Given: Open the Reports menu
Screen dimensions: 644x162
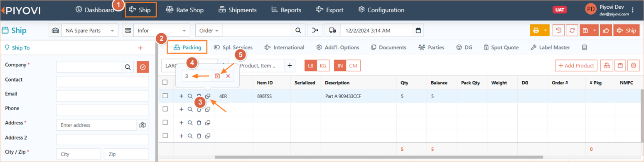Looking at the screenshot, I should 286,10.
